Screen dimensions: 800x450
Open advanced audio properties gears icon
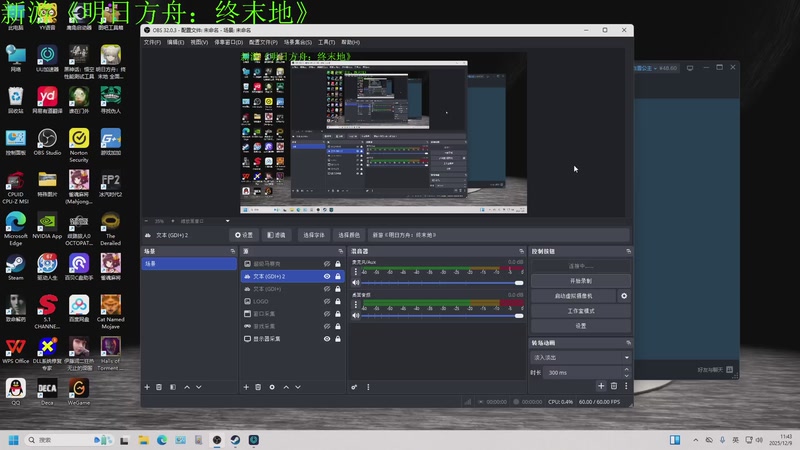coord(354,387)
